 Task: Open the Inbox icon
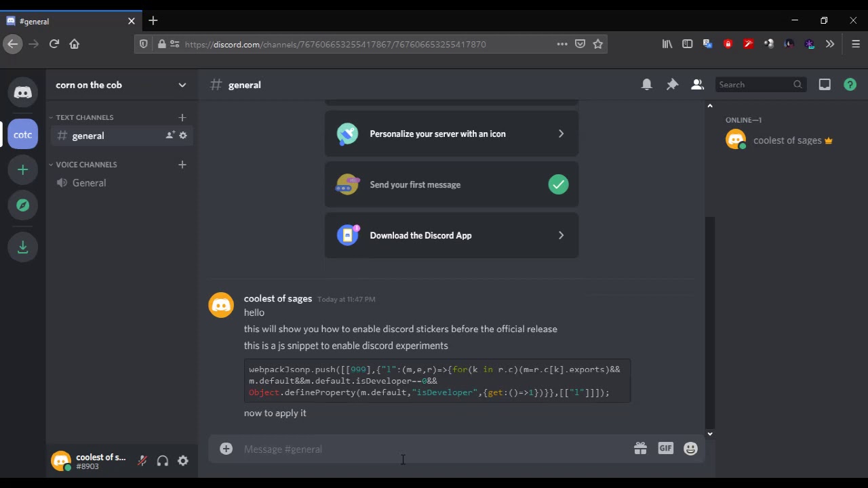pos(825,85)
